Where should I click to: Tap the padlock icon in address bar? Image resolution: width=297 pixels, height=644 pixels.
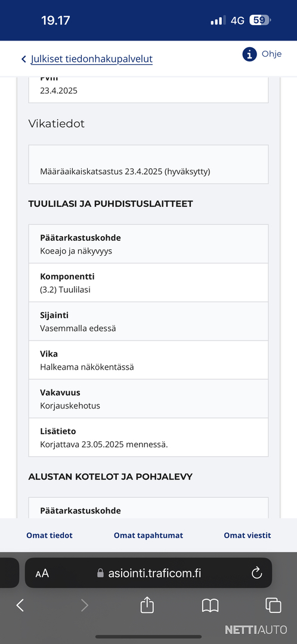point(100,574)
